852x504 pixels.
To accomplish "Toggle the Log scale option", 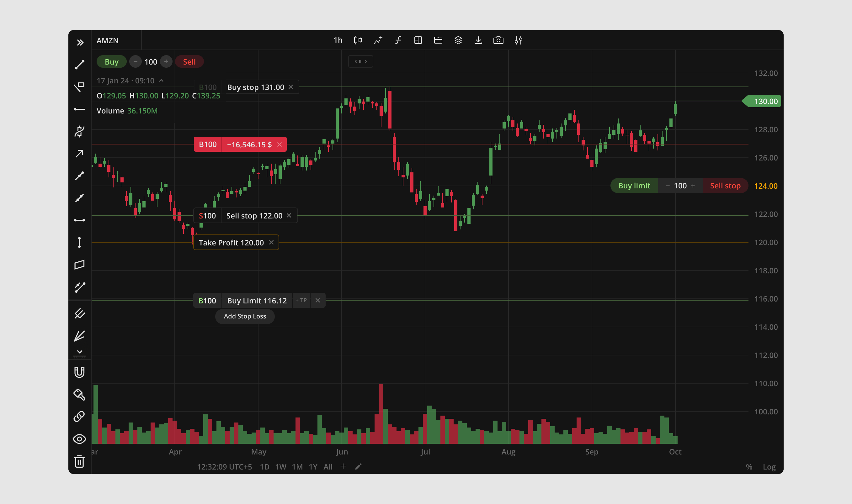I will point(769,467).
